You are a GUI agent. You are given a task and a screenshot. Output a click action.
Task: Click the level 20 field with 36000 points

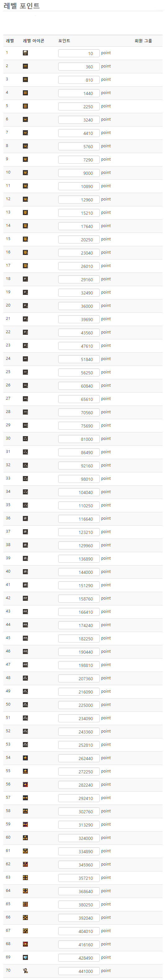[79, 306]
